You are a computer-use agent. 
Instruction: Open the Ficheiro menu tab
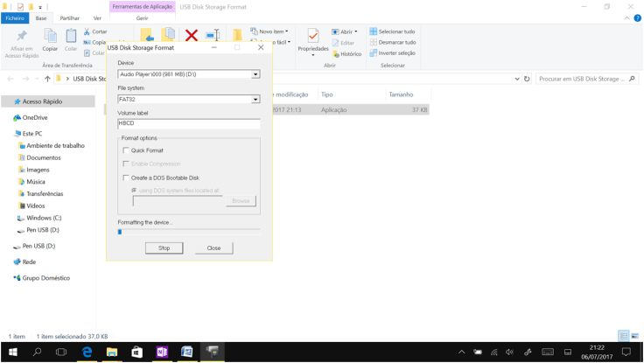click(15, 17)
